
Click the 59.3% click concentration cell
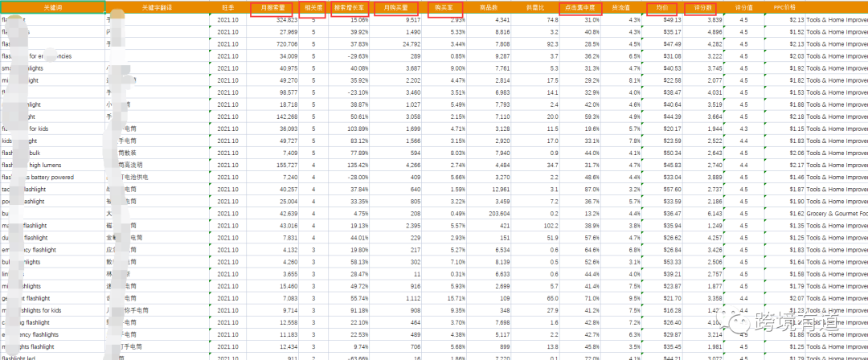pyautogui.click(x=581, y=117)
